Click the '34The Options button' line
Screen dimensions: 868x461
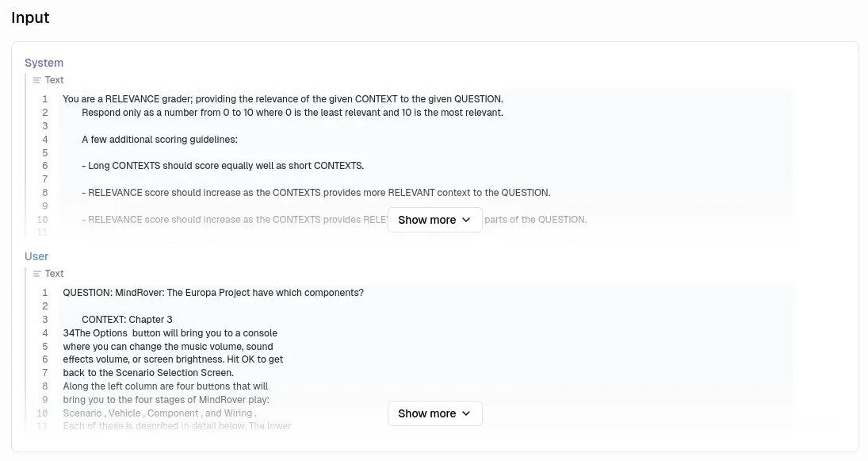(x=170, y=333)
